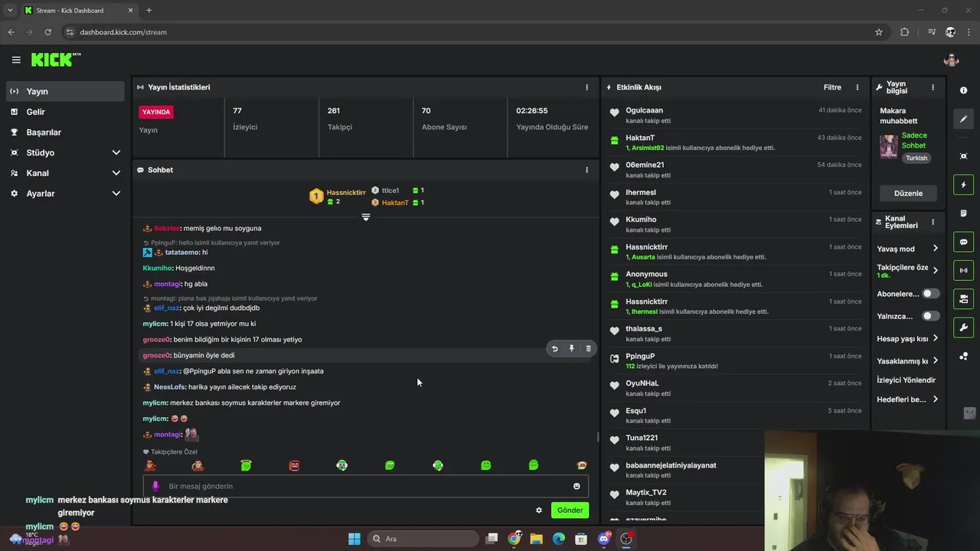Screen dimensions: 980x551
Task: Click the screen capture icon below pencil
Action: (x=963, y=156)
